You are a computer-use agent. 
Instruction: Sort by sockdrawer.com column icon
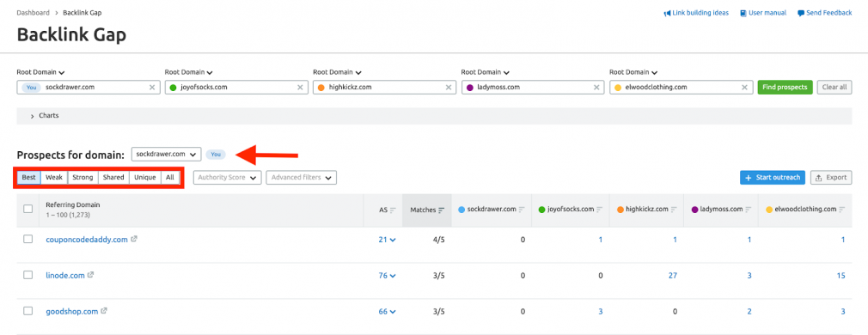tap(522, 210)
